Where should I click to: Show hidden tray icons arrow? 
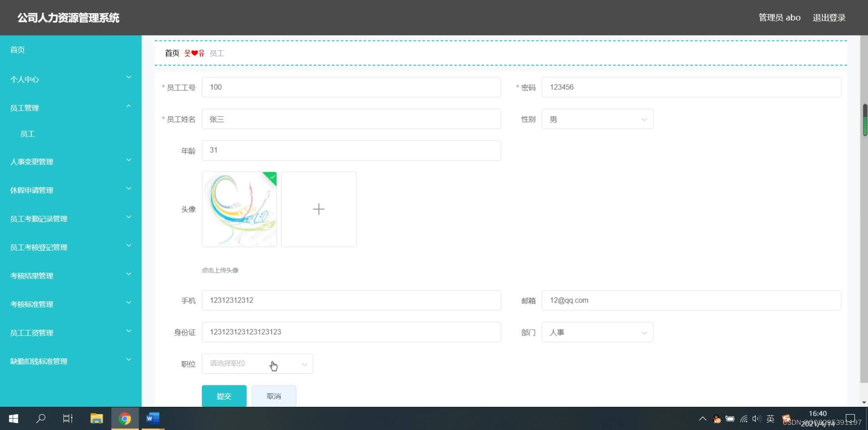point(703,419)
